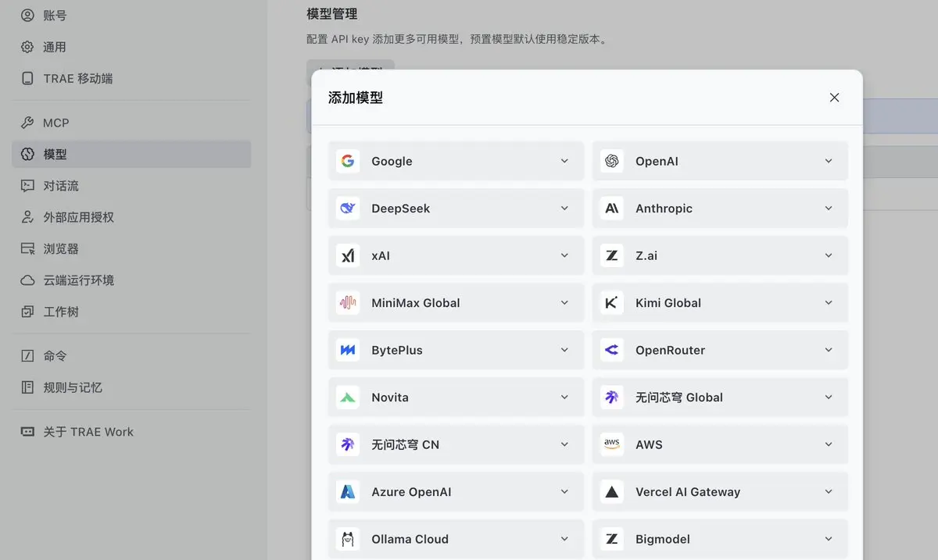938x560 pixels.
Task: Click the Ollama Cloud llama icon
Action: coord(348,539)
